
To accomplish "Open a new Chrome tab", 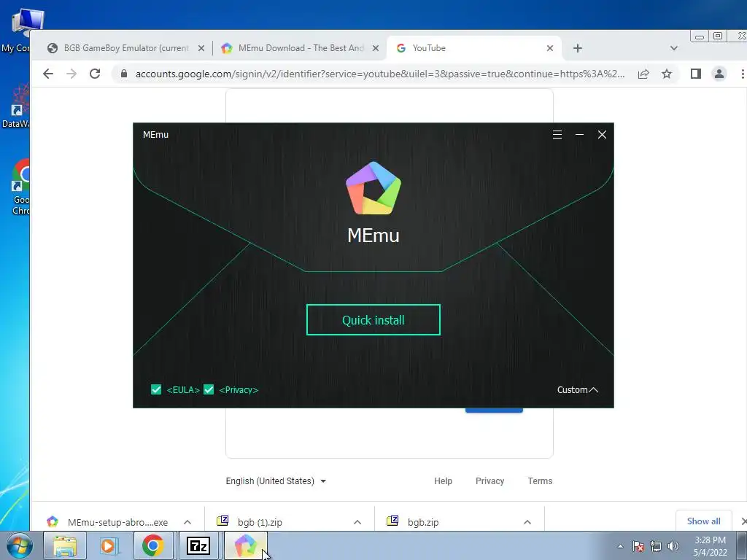I will pos(578,48).
